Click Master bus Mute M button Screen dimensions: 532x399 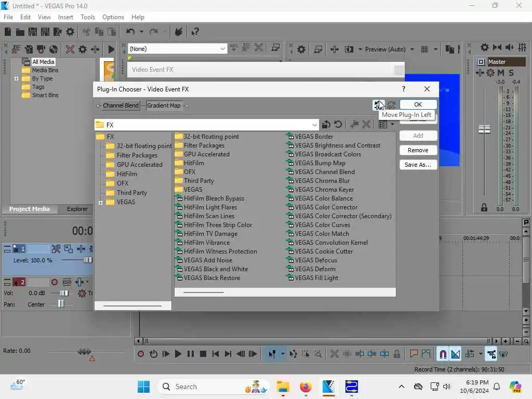[501, 73]
